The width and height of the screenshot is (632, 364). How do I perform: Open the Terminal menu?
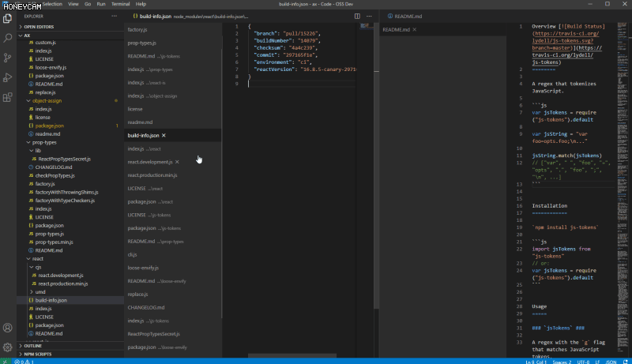(121, 4)
